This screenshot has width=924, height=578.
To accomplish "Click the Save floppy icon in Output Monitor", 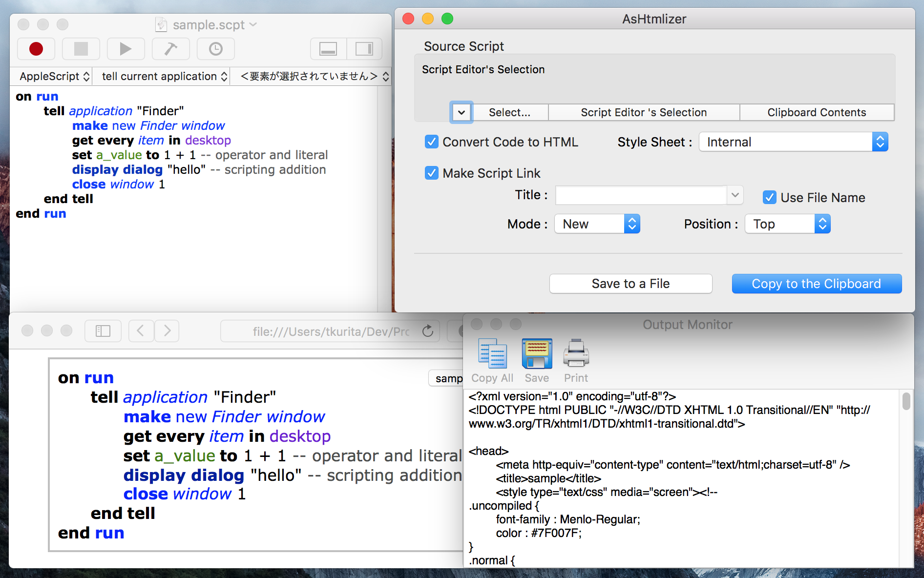I will point(537,354).
